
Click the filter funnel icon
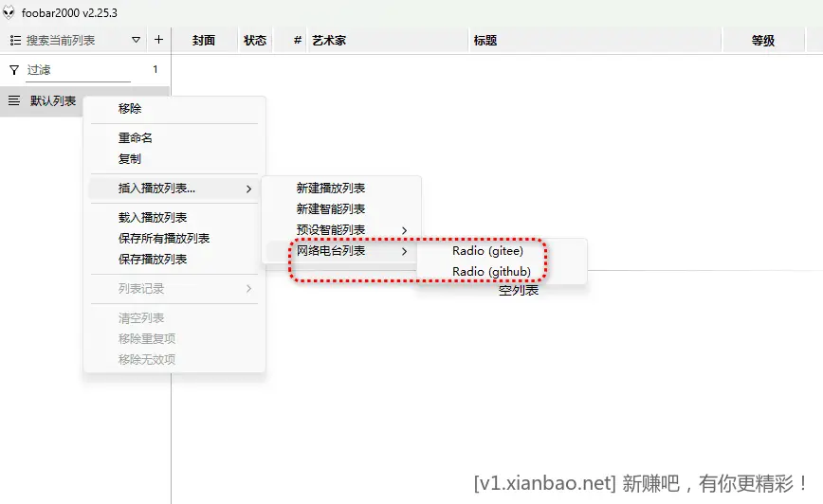[14, 70]
